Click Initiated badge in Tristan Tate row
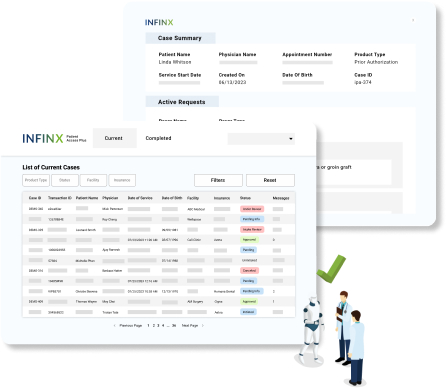Screen dimensions: 446x388 click(248, 312)
